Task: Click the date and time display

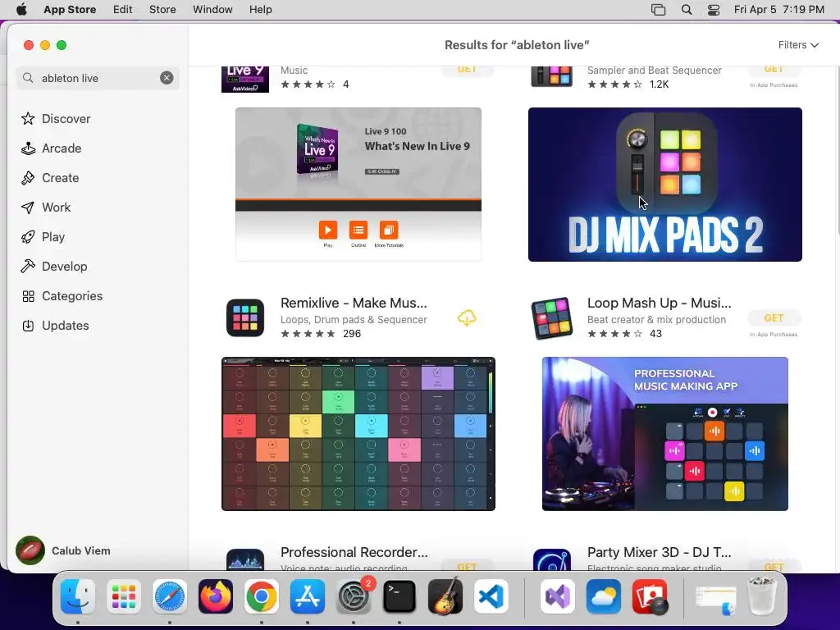Action: tap(779, 10)
